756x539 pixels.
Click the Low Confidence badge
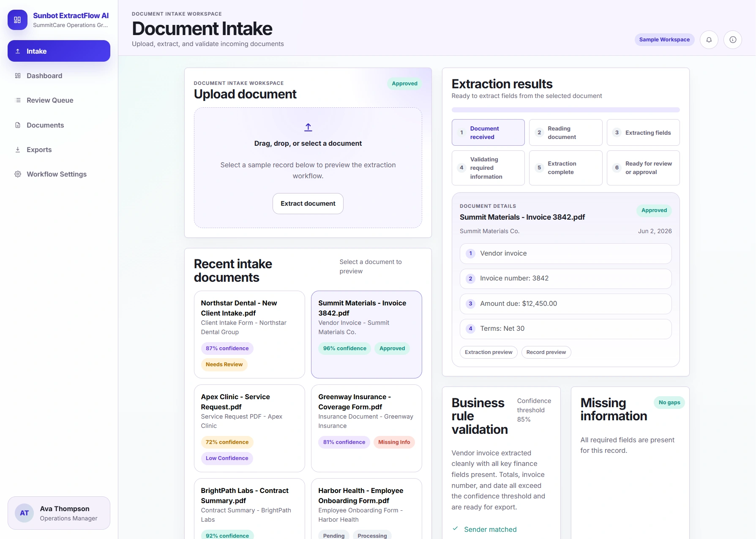point(227,458)
